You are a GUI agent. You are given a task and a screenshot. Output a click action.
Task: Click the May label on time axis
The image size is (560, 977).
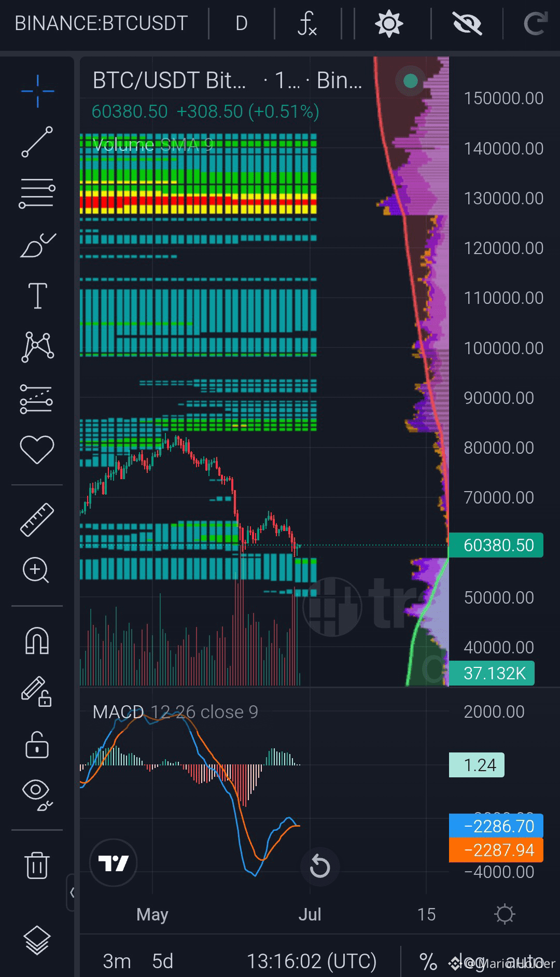(x=152, y=914)
